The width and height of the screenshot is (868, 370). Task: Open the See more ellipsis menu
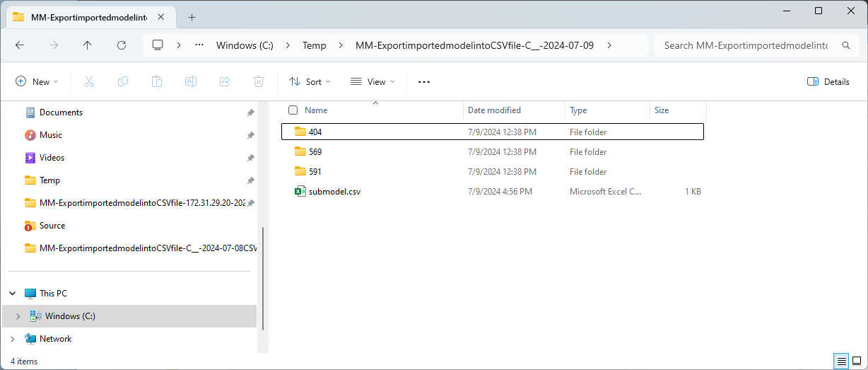pyautogui.click(x=424, y=81)
